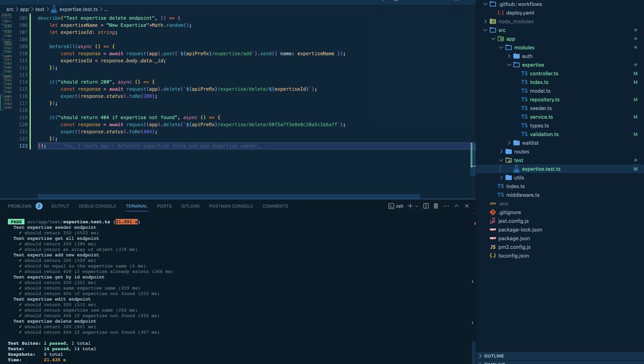Click the terminal vertical scrollbar

click(473, 352)
